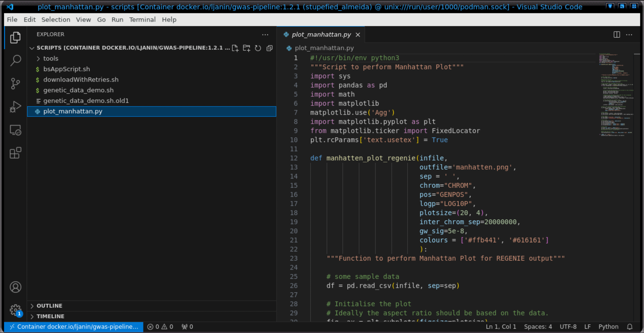The height and width of the screenshot is (333, 644).
Task: Open the Extensions view
Action: 15,153
